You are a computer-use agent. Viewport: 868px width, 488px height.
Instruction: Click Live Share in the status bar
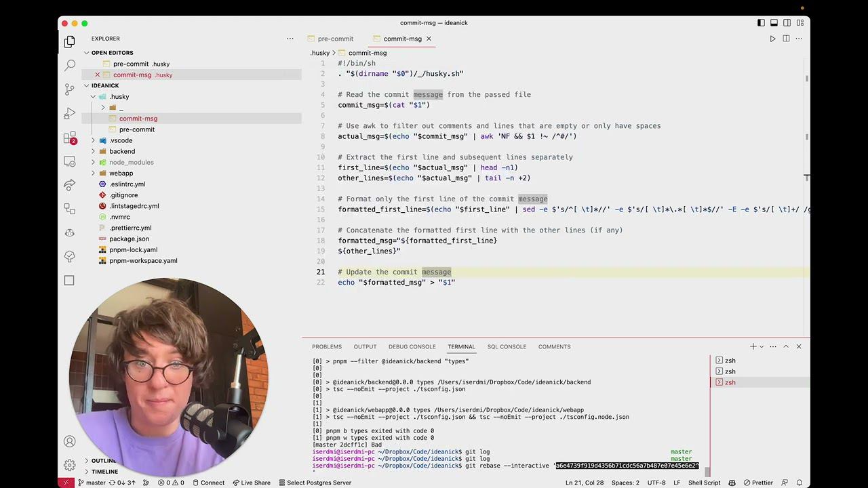coord(251,483)
